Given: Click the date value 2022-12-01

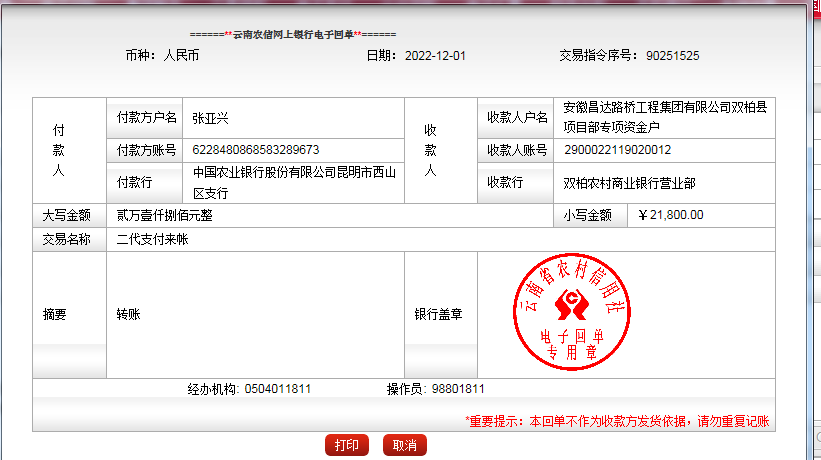Looking at the screenshot, I should (x=435, y=56).
